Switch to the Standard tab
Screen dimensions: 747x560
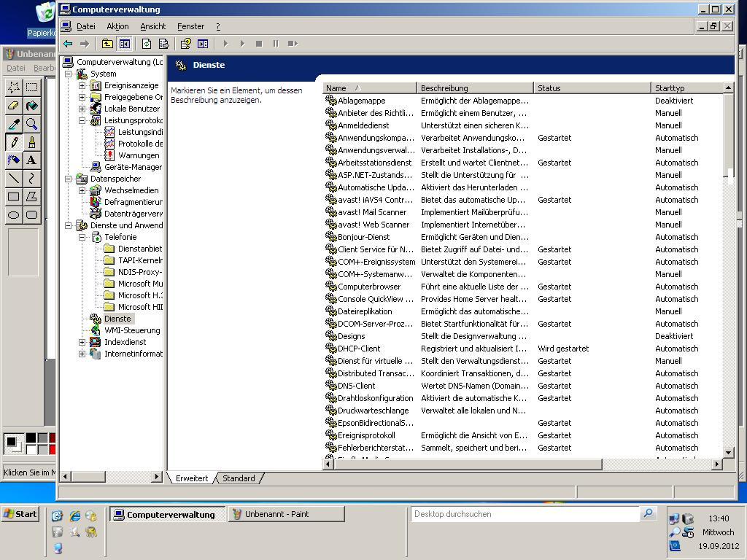(239, 478)
